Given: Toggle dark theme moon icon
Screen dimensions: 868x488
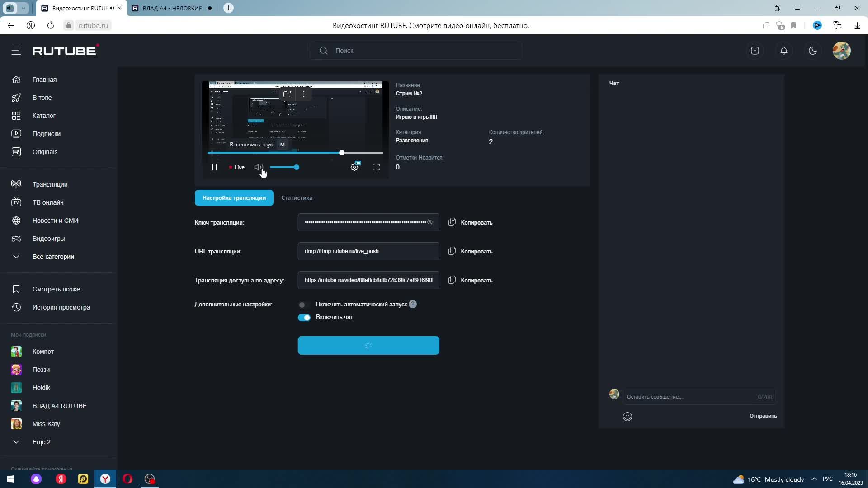Looking at the screenshot, I should [x=813, y=51].
